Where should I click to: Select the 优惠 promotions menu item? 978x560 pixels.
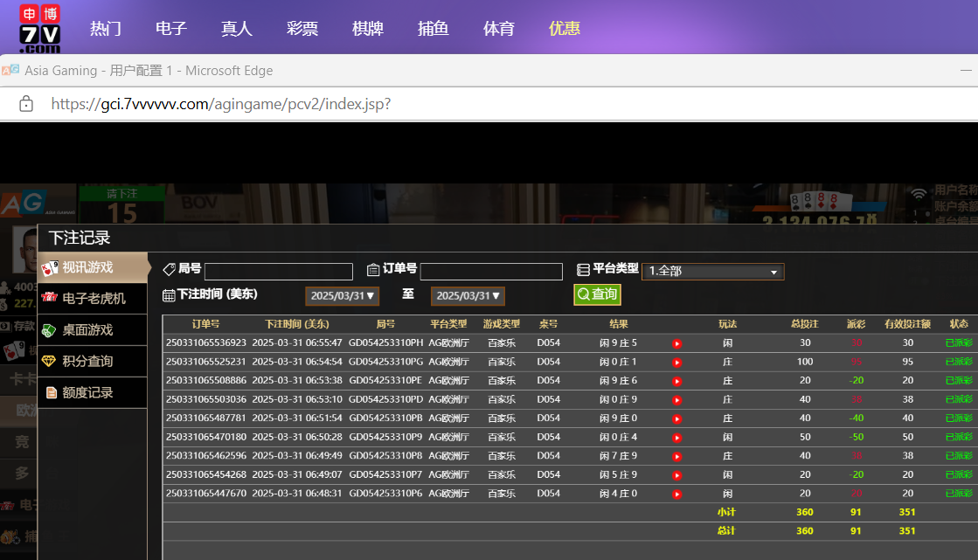click(565, 28)
